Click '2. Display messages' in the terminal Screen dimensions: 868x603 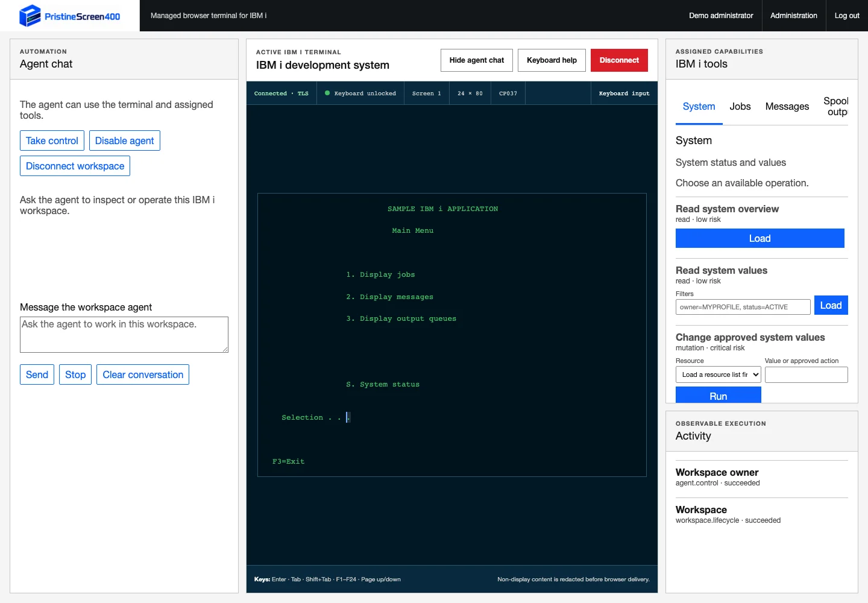click(x=389, y=297)
